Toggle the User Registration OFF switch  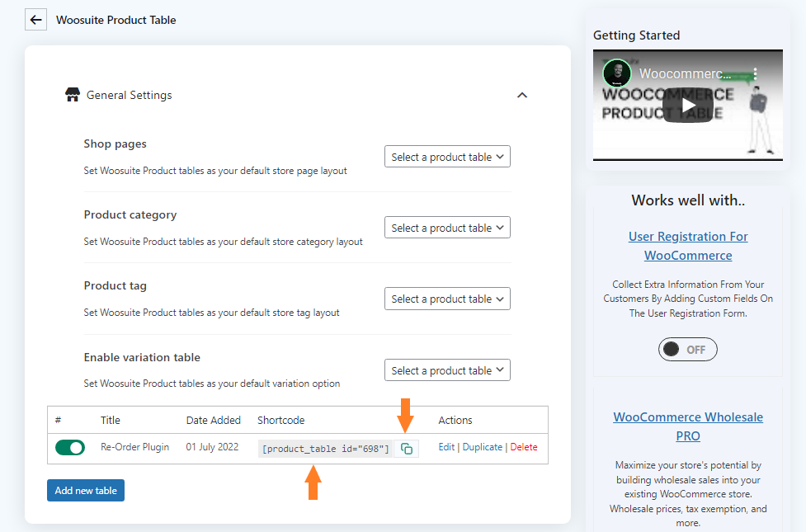(x=688, y=350)
